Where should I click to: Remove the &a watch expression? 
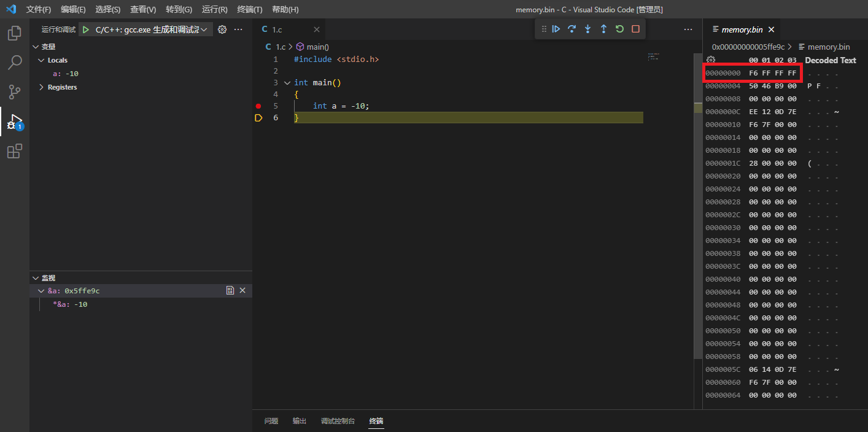(x=242, y=290)
